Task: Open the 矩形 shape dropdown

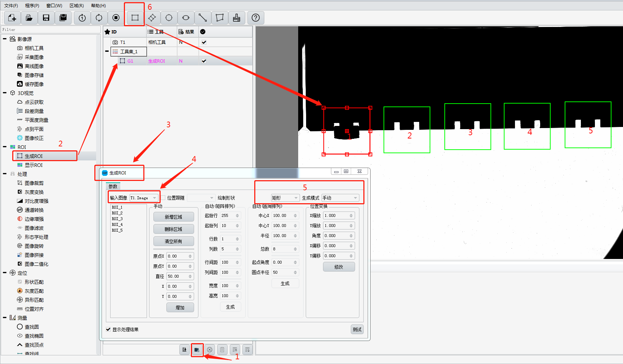Action: coord(285,198)
